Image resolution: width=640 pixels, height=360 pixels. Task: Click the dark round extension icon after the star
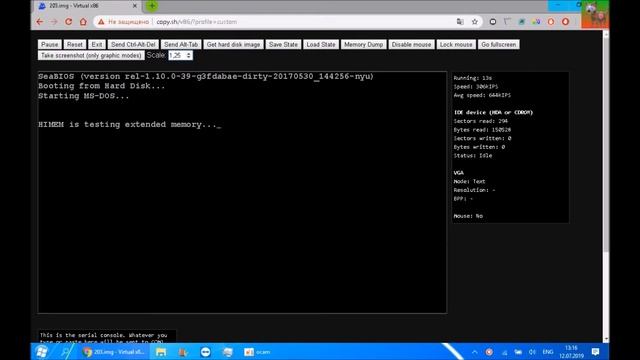tap(493, 22)
